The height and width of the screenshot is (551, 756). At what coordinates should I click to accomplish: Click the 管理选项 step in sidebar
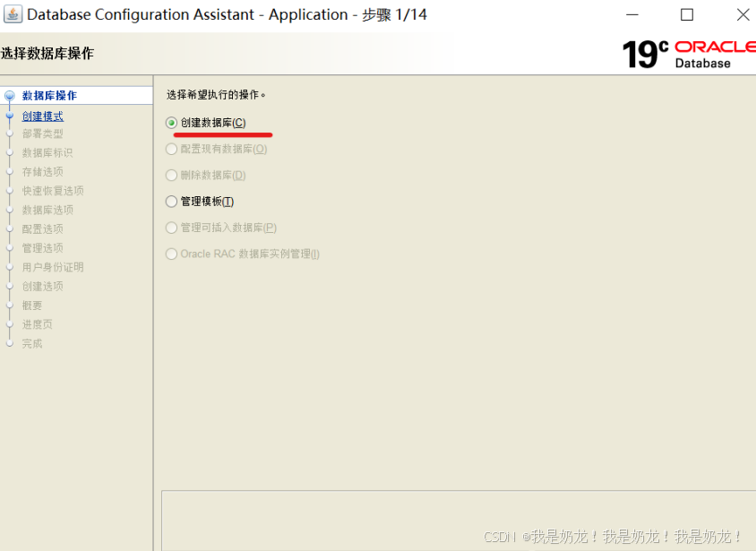42,248
